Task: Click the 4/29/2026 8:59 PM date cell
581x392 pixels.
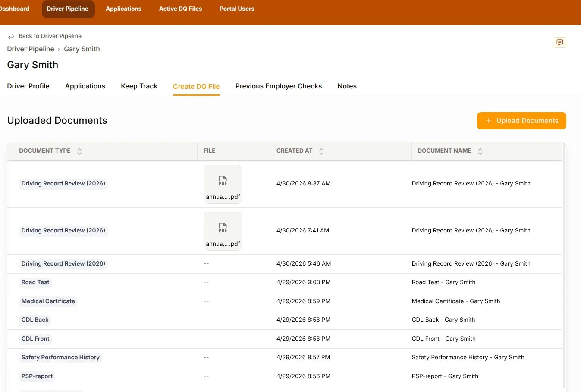Action: 303,301
